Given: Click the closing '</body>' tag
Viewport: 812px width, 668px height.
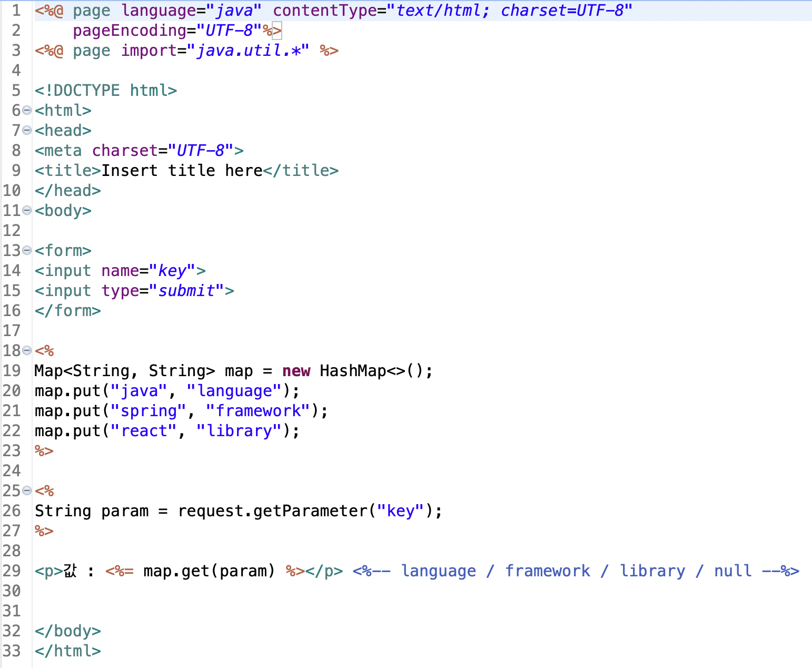Looking at the screenshot, I should click(68, 631).
